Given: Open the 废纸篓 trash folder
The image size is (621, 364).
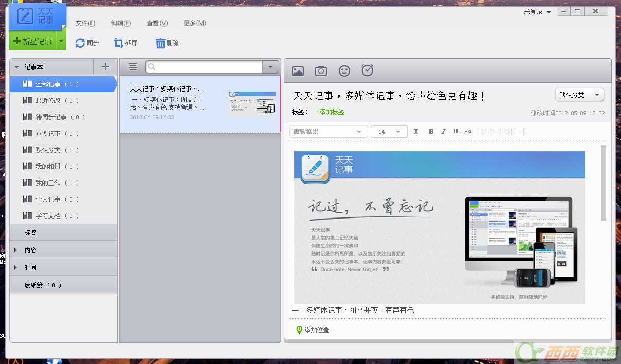Looking at the screenshot, I should pos(63,285).
